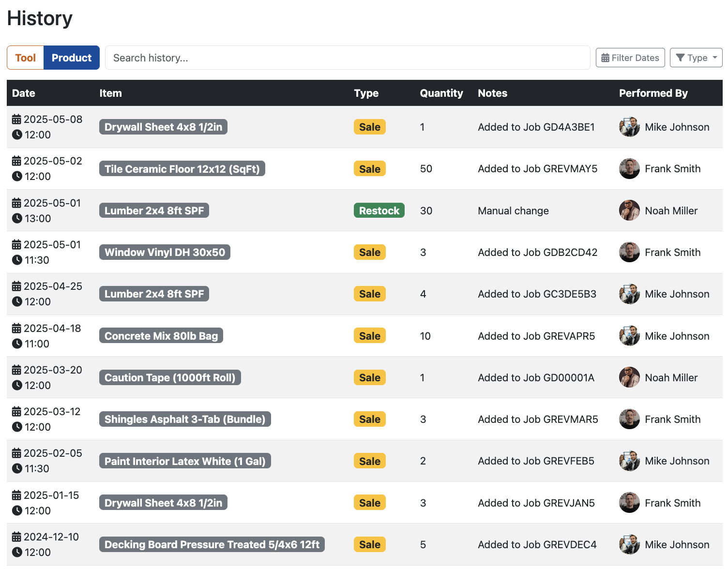Click the funnel icon inside the Type button
Image resolution: width=728 pixels, height=569 pixels.
click(682, 58)
